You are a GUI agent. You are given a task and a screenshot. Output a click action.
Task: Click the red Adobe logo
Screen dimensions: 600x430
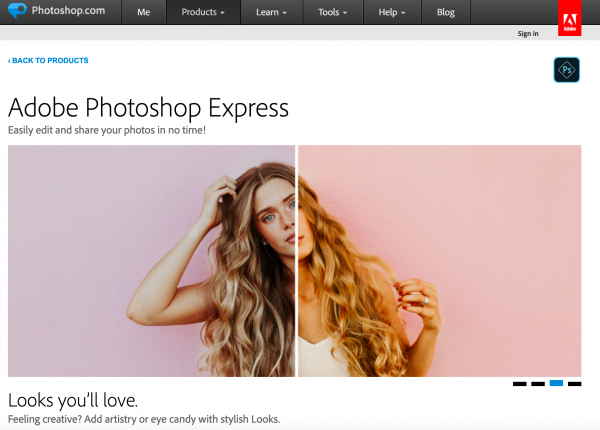point(569,18)
